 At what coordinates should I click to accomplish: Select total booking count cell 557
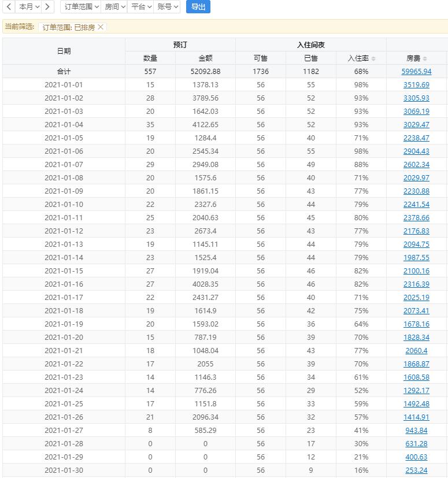click(x=150, y=71)
